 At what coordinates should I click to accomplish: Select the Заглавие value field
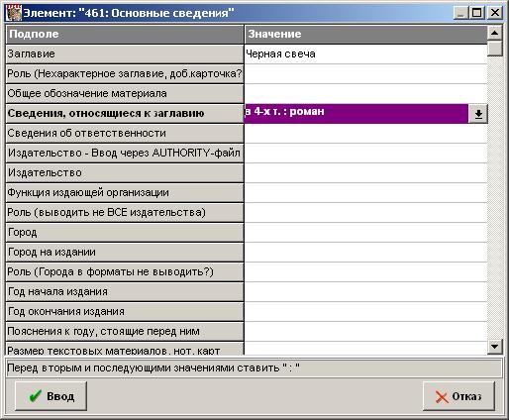pos(365,53)
